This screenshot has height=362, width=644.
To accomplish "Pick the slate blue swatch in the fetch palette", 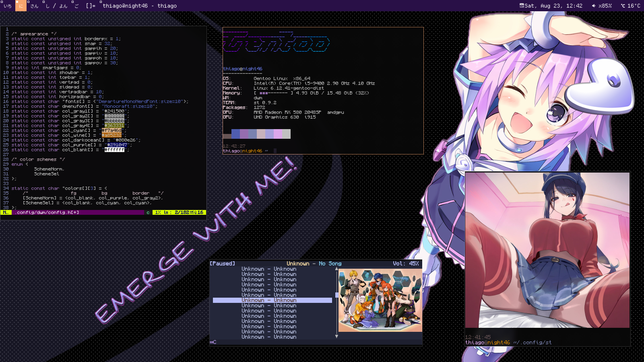I will (x=252, y=134).
